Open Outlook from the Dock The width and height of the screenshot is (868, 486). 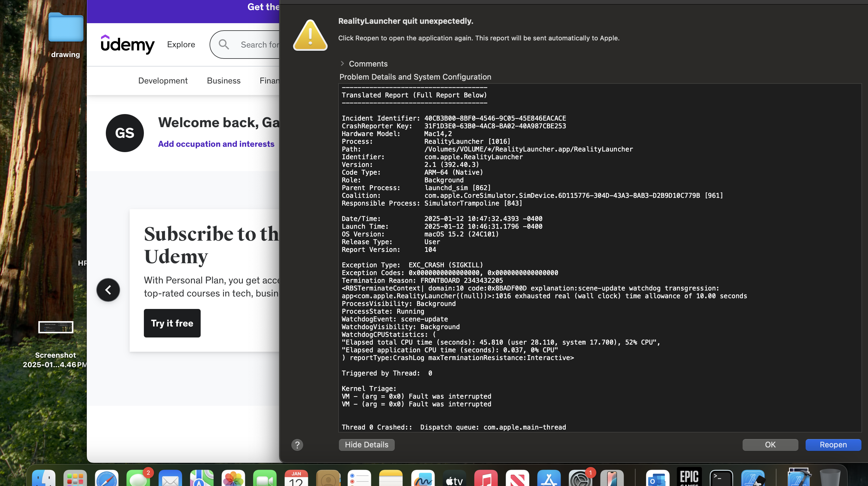(x=658, y=478)
